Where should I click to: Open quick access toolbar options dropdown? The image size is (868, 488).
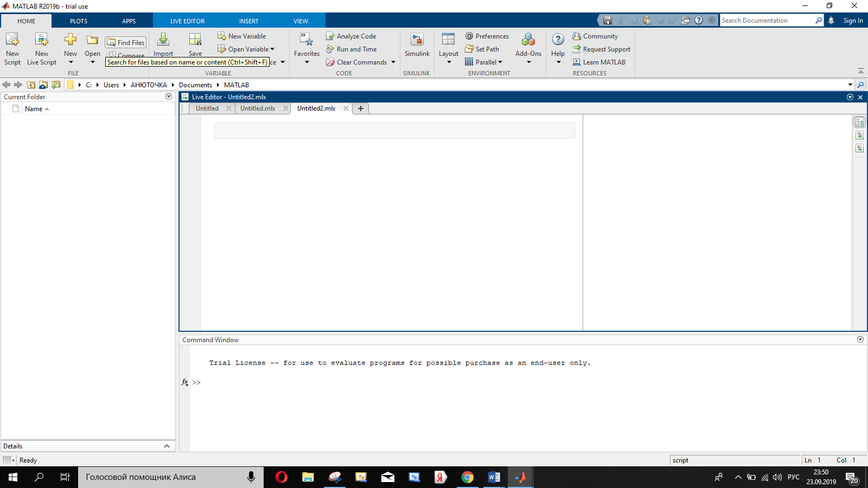tap(712, 21)
